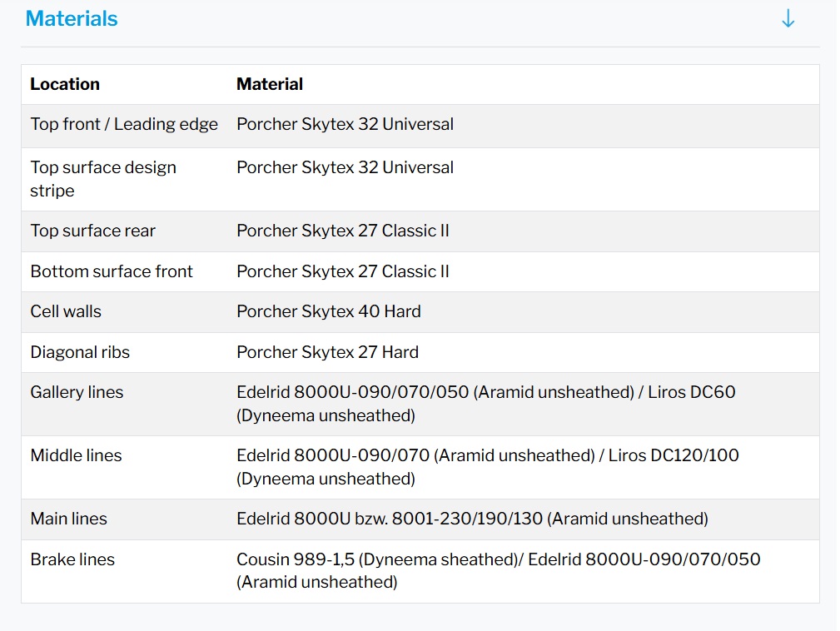Click the Material column header
Screen dimensions: 840x631
270,84
